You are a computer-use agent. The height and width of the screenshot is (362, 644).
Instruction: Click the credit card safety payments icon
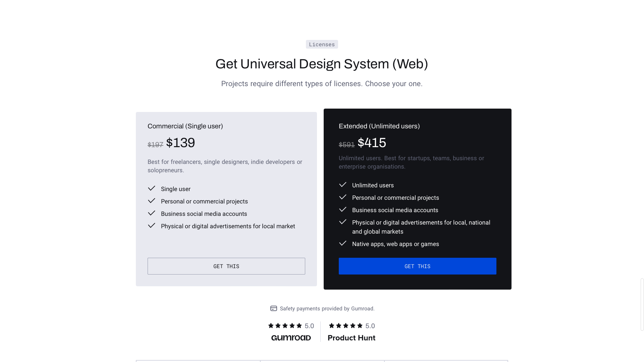(274, 308)
